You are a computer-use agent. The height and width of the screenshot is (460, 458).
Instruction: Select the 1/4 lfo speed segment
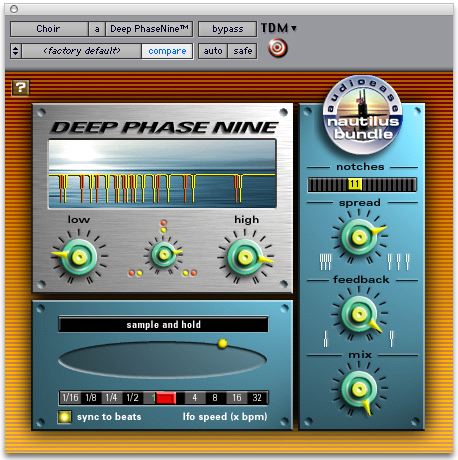(111, 398)
